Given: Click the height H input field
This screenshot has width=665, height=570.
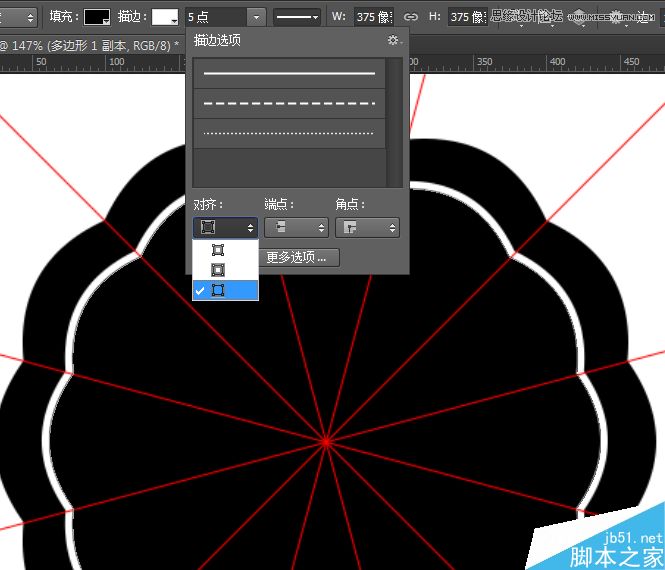Looking at the screenshot, I should (468, 17).
